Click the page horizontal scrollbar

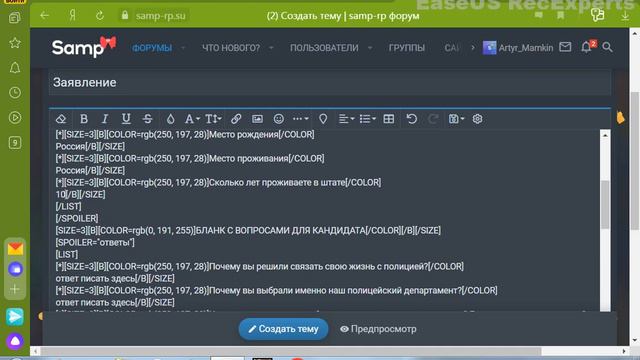pos(291,351)
